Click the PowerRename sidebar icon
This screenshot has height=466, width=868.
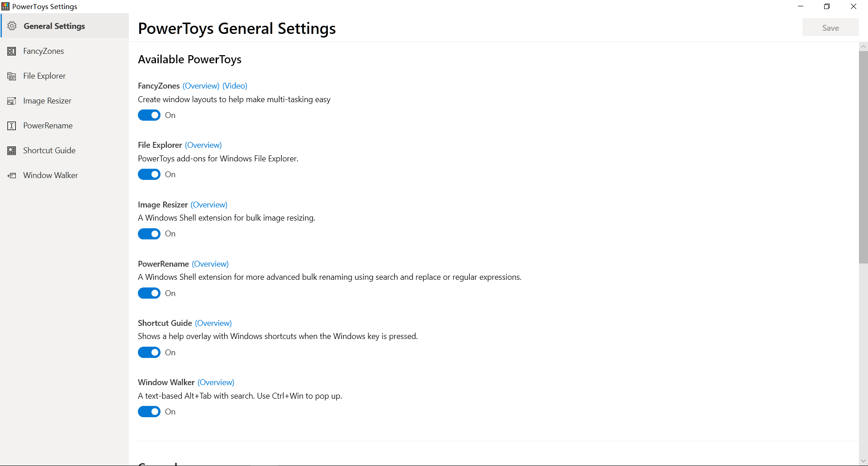coord(12,126)
